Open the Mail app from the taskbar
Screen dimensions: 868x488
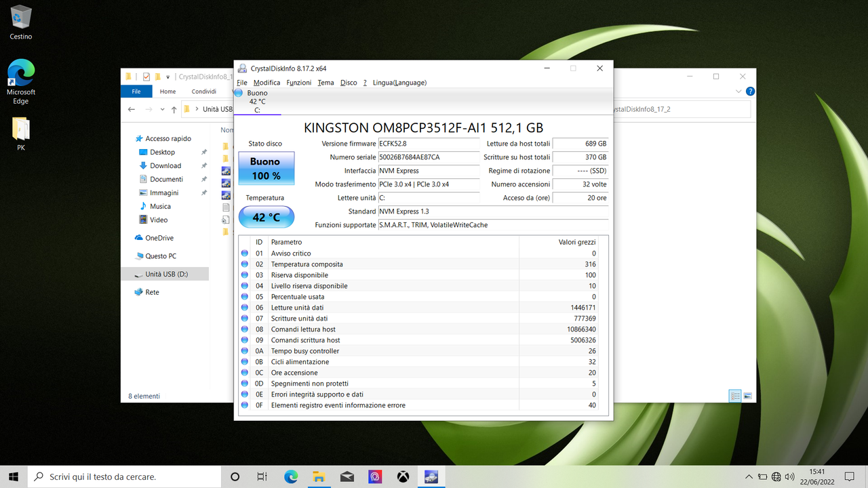[347, 476]
